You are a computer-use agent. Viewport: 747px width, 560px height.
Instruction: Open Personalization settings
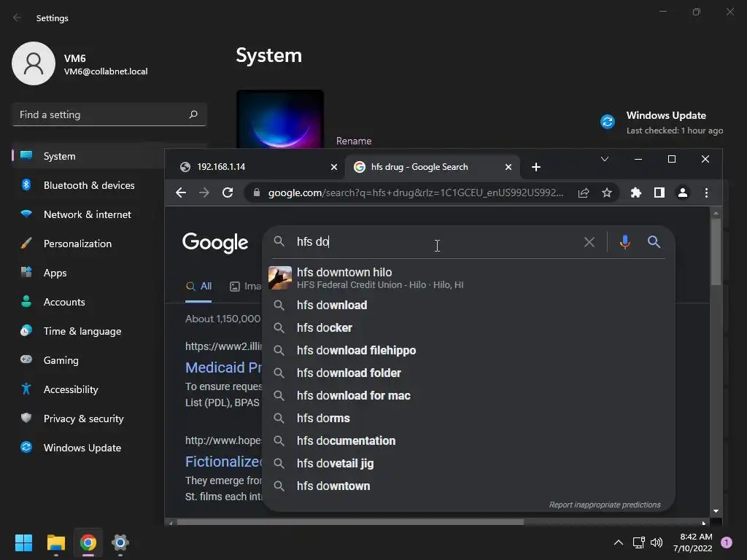coord(88,244)
